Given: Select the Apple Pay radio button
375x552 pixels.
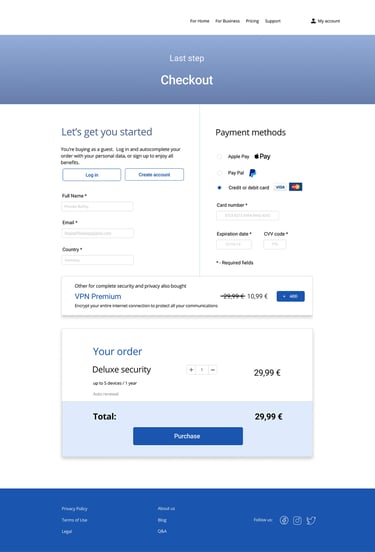Looking at the screenshot, I should (219, 157).
